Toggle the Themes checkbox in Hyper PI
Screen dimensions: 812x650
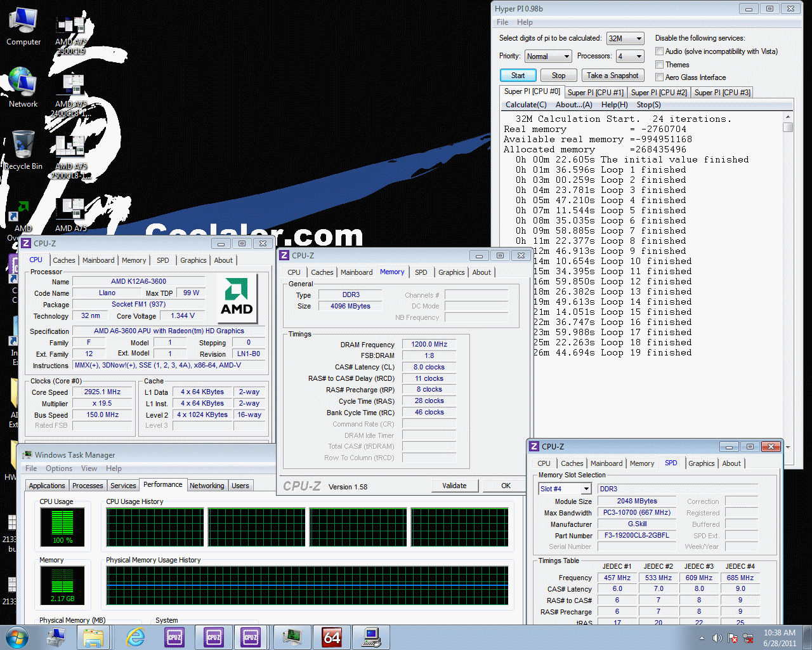tap(660, 65)
